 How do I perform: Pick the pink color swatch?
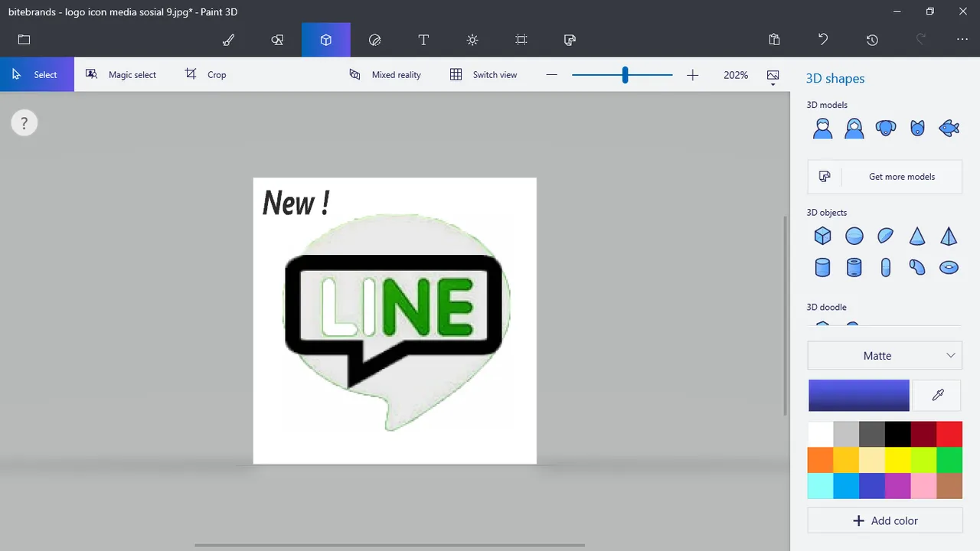tap(923, 486)
